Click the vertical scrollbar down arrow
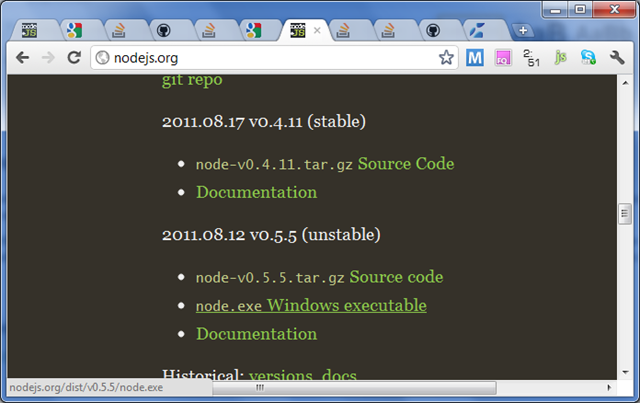Image resolution: width=640 pixels, height=403 pixels. coord(625,372)
